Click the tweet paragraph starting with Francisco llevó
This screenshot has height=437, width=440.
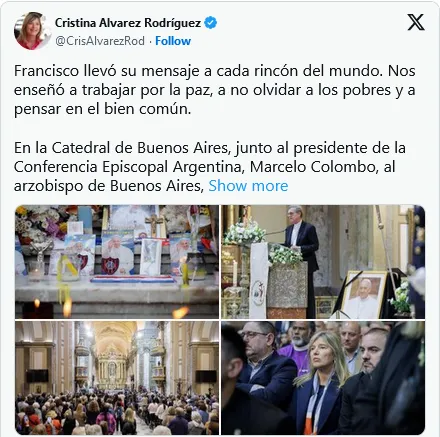coord(215,90)
